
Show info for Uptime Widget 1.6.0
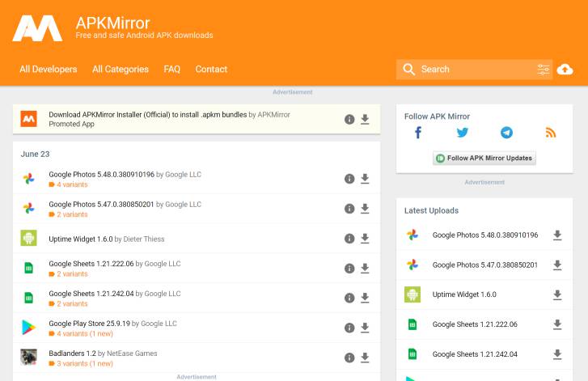(349, 239)
